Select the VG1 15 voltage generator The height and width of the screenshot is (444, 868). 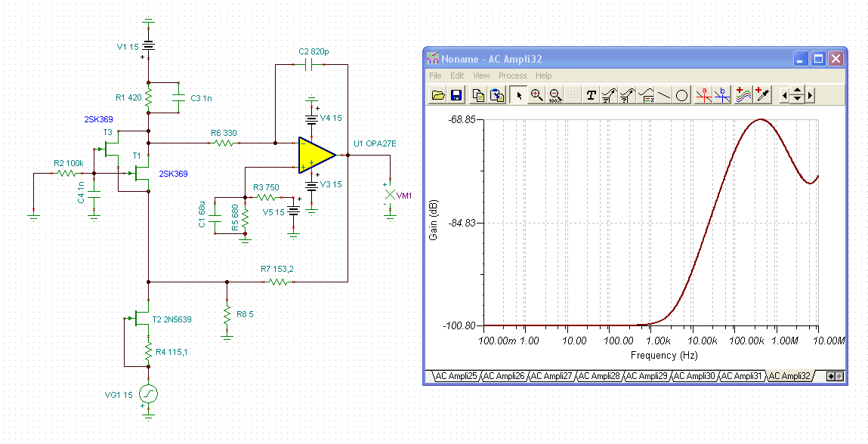tap(148, 394)
